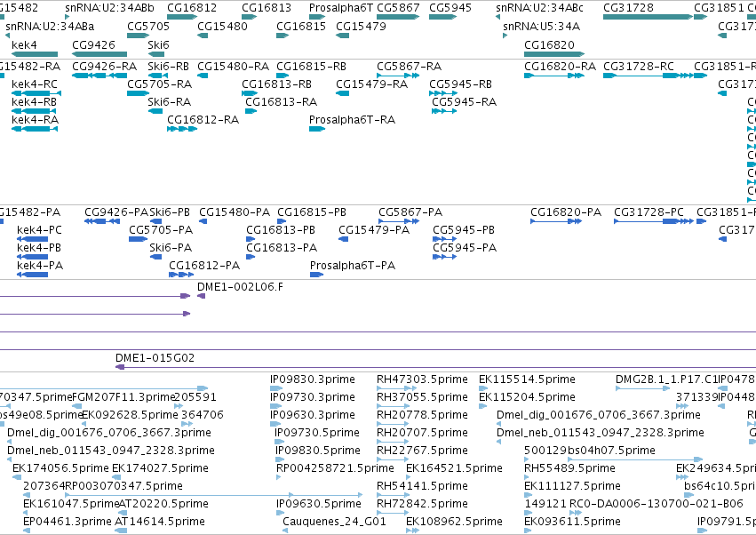
Task: Click the EK115514.5prime EST label
Action: [x=527, y=379]
